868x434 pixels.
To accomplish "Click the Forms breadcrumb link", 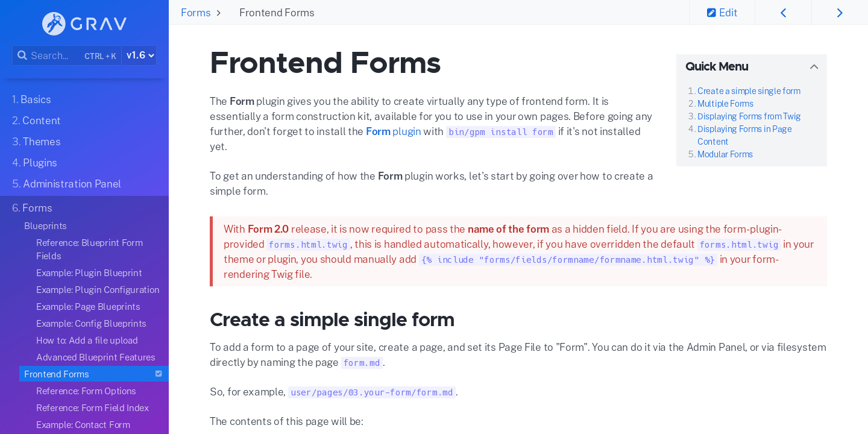I will (x=196, y=13).
